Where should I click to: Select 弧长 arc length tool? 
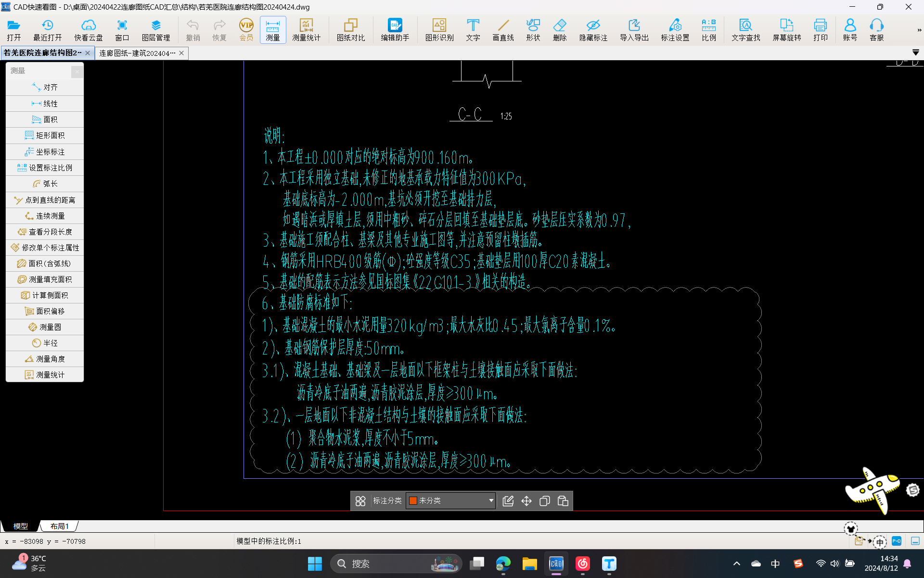(x=45, y=184)
